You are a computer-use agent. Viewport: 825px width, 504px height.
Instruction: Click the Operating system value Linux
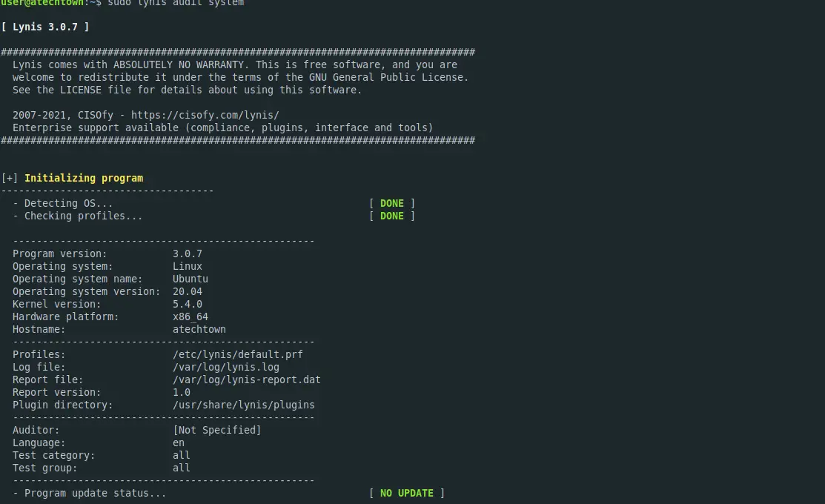tap(188, 266)
